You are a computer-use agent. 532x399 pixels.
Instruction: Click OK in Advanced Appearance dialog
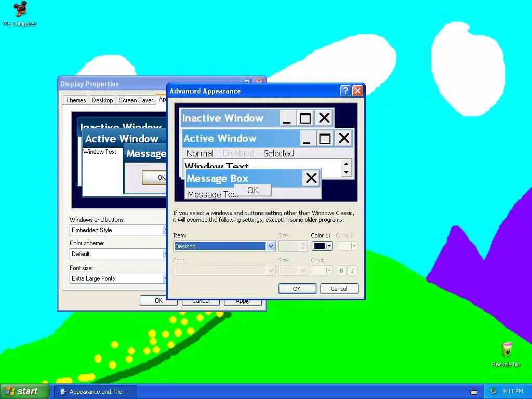click(297, 289)
